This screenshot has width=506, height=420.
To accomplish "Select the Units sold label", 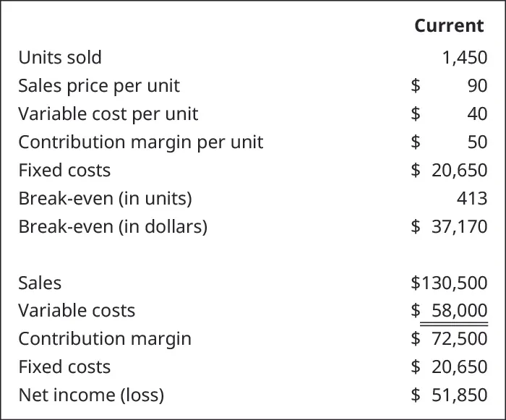I will click(x=60, y=57).
